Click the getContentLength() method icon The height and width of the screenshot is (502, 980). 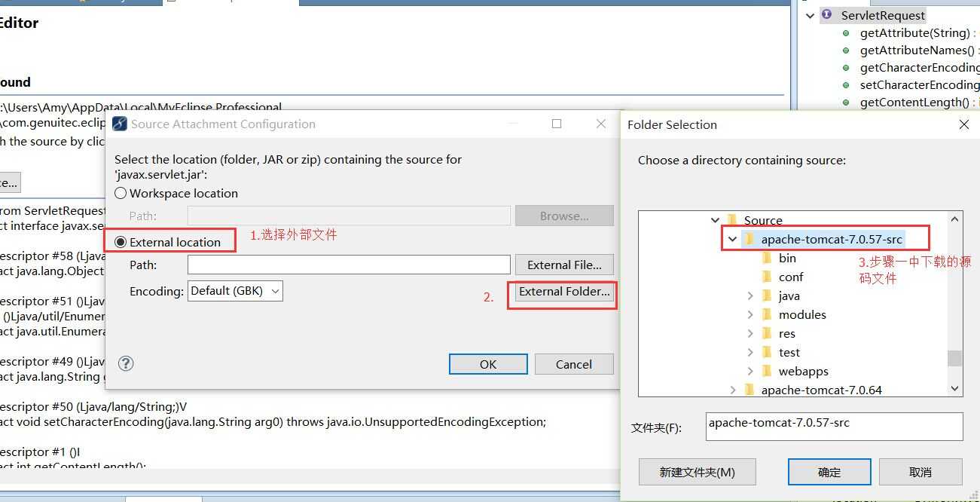[847, 103]
